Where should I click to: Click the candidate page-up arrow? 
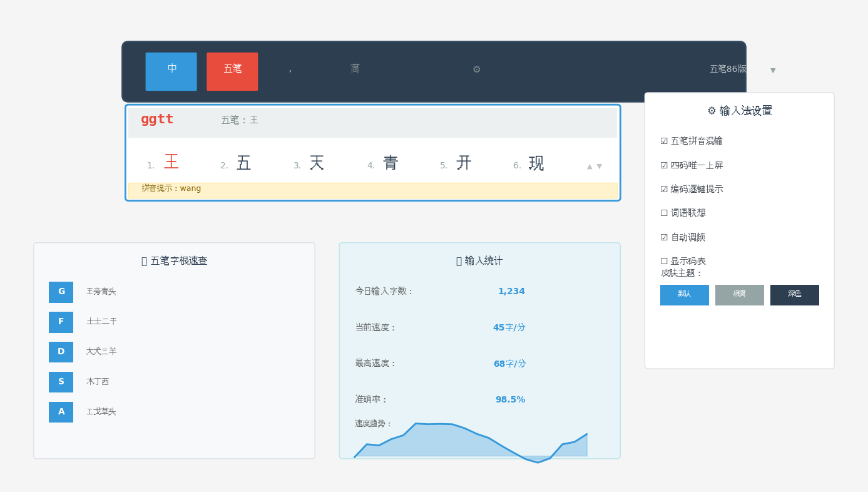[589, 166]
